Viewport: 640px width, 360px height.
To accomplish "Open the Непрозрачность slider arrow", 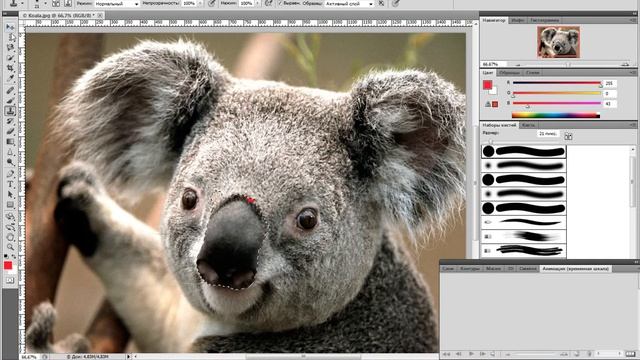I will click(200, 3).
